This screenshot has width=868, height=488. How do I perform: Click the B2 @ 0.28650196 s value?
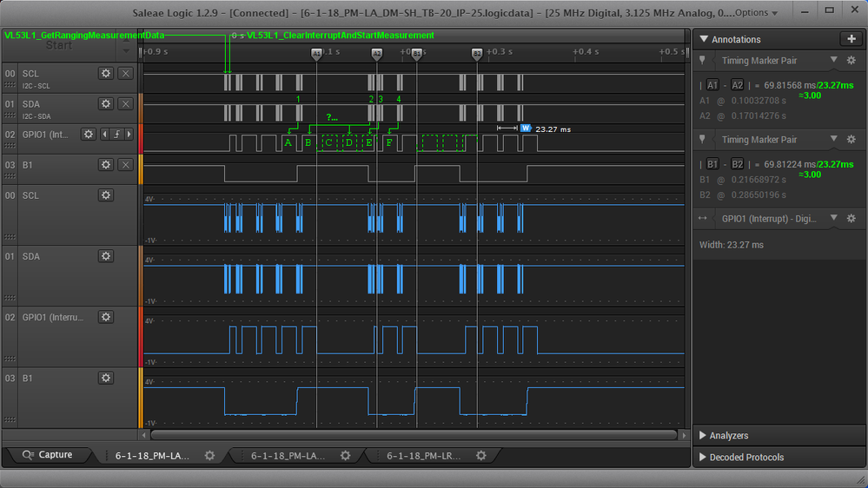click(743, 195)
